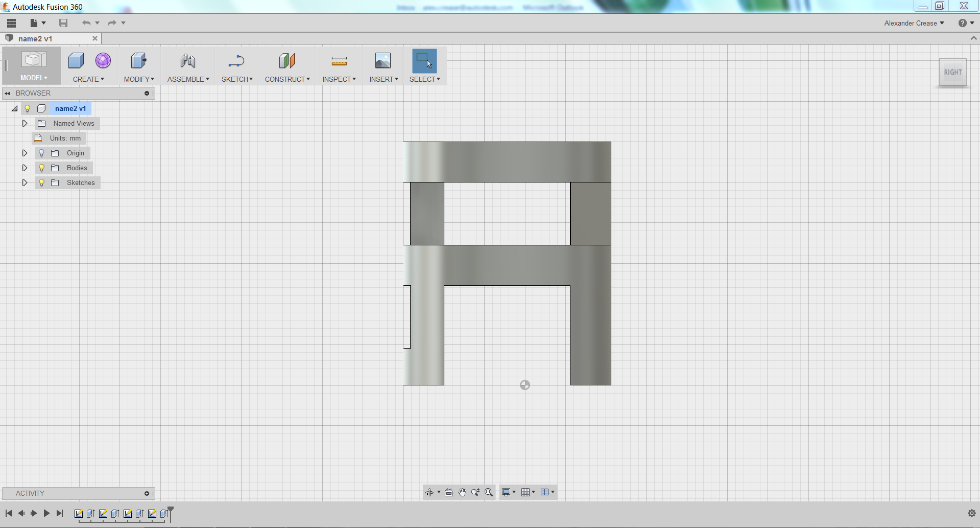Click the RIGHT view cube face
Image resolution: width=980 pixels, height=528 pixels.
952,73
